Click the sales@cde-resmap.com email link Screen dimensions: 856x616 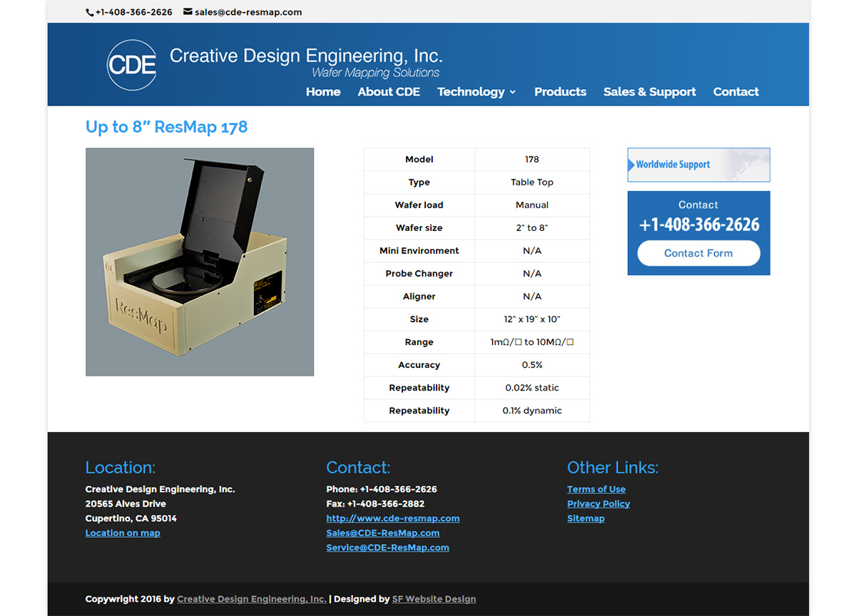pos(248,11)
